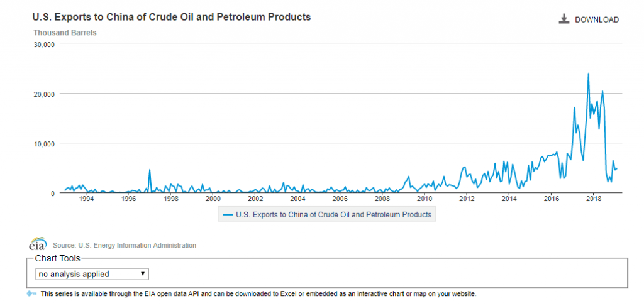Click the 30,000 y-axis label
The width and height of the screenshot is (644, 306).
(44, 45)
